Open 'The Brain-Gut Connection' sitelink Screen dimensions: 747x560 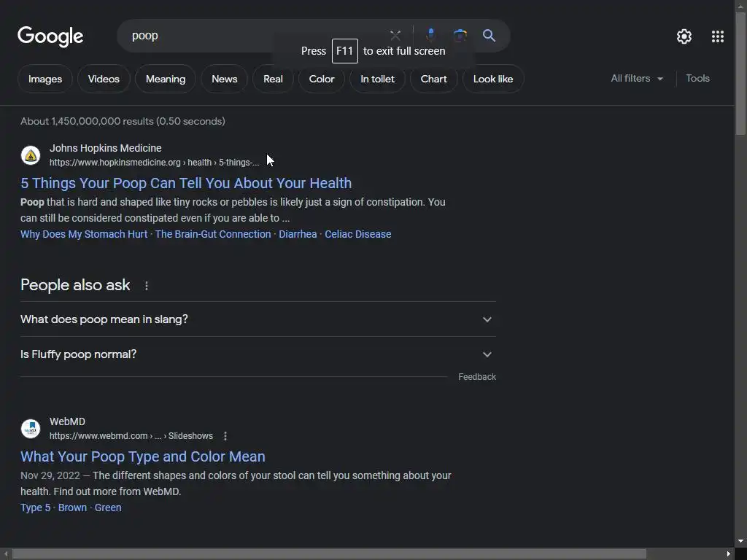point(213,234)
